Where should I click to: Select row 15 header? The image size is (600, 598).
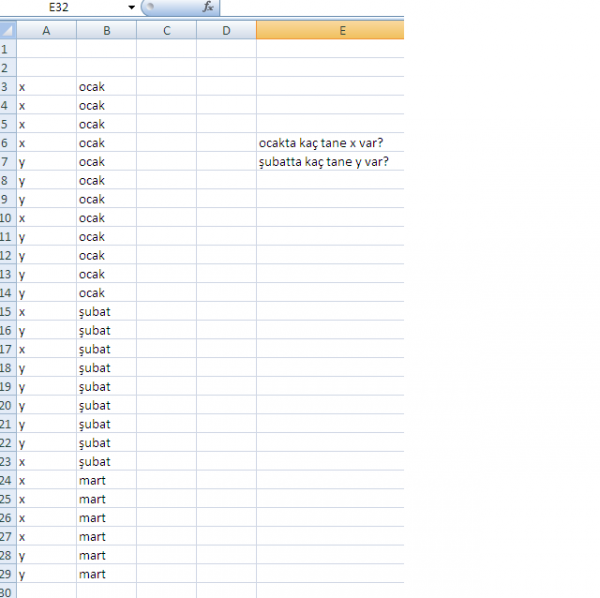click(x=8, y=311)
